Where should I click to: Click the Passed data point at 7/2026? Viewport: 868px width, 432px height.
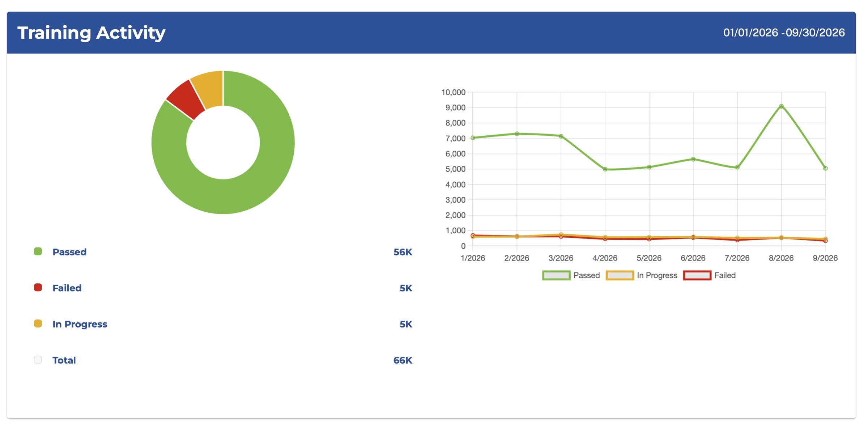click(x=737, y=167)
